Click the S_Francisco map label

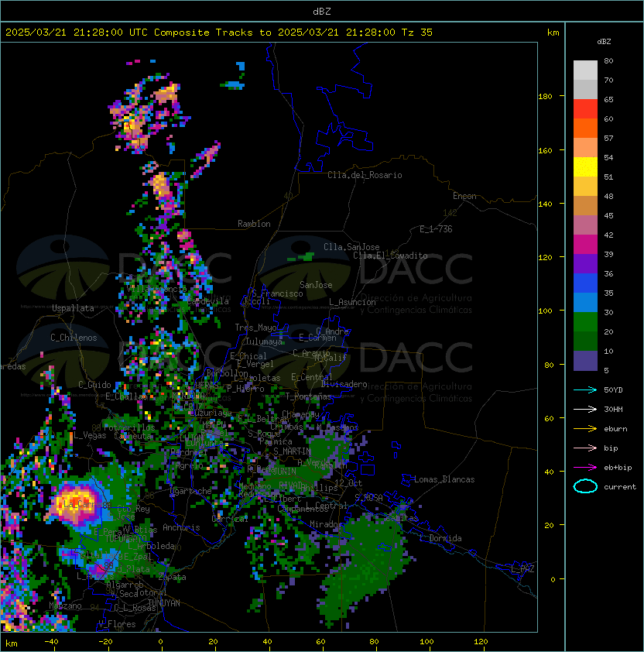[277, 293]
